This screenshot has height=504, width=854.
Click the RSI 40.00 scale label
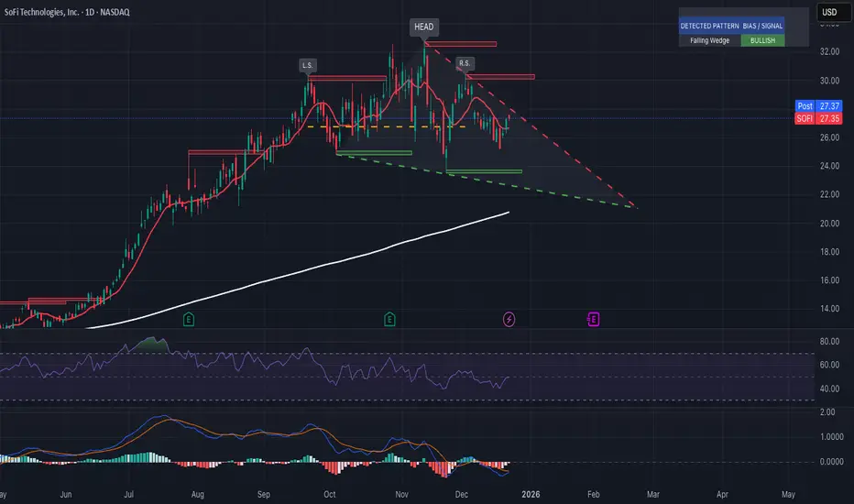coord(829,389)
